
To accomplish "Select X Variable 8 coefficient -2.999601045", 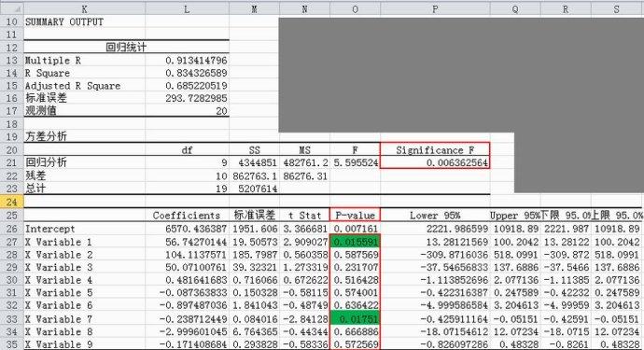I will point(188,331).
